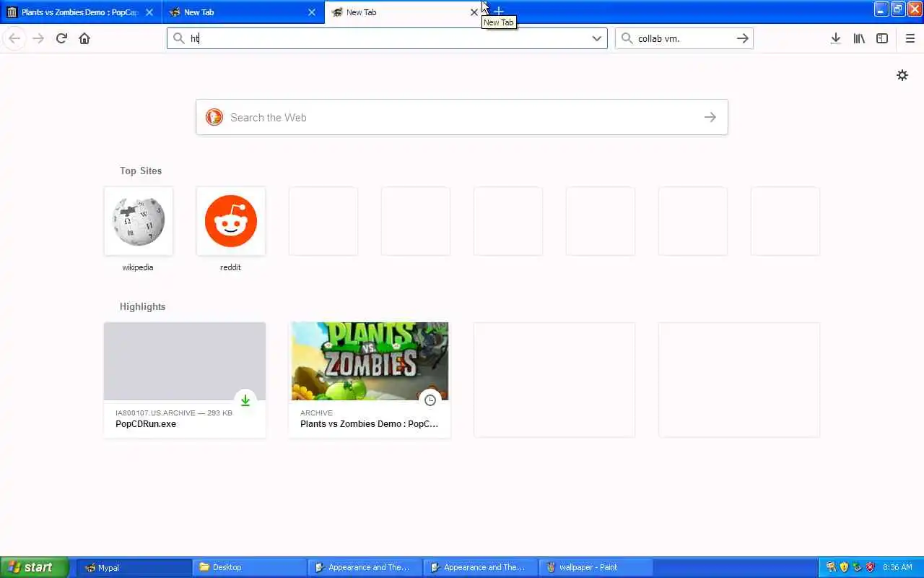Toggle the Sidebar icon
This screenshot has width=924, height=578.
tap(882, 38)
